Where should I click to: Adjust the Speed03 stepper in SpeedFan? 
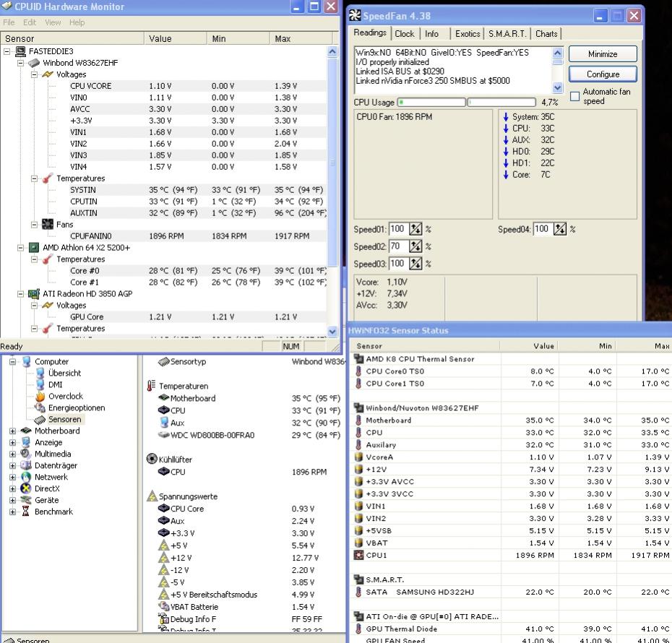[x=415, y=264]
